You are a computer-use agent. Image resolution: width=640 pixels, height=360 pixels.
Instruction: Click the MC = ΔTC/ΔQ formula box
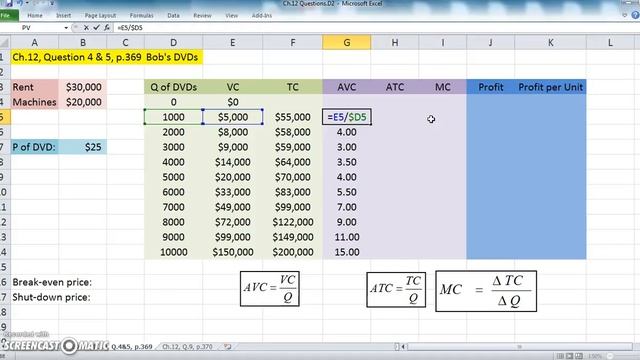tap(486, 291)
